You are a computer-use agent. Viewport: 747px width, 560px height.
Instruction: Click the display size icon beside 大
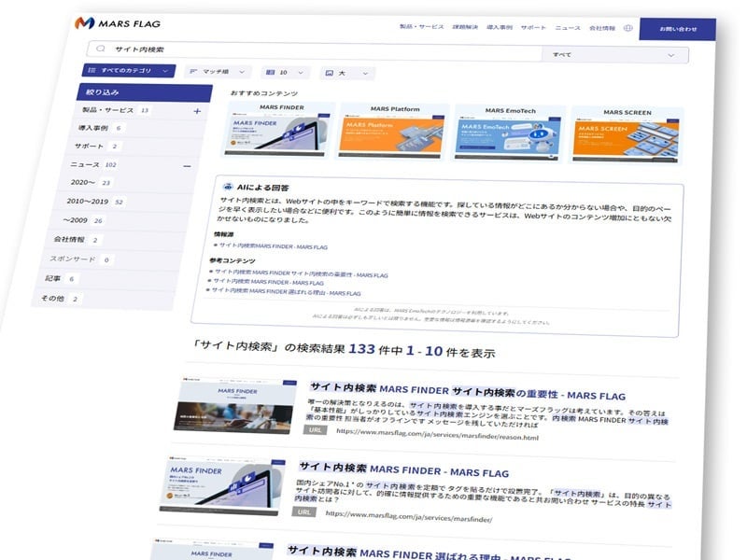point(331,71)
